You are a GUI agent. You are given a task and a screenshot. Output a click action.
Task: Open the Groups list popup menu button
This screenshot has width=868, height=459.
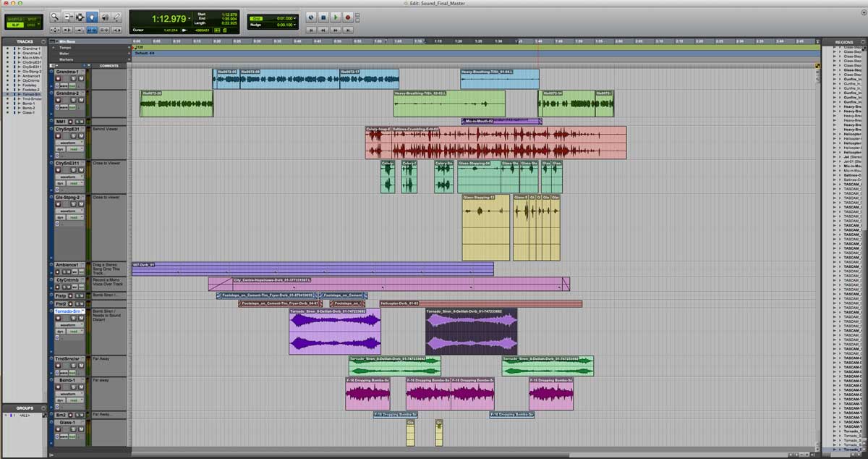(43, 408)
